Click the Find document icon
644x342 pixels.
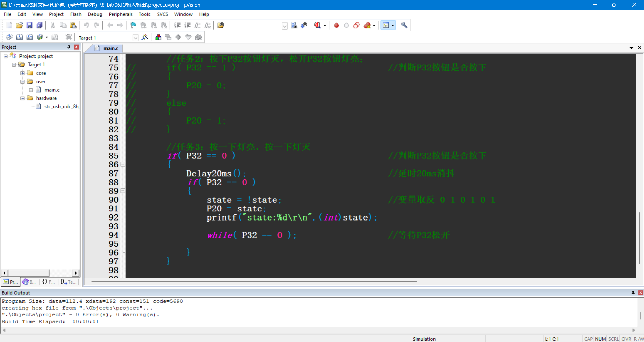coord(294,25)
